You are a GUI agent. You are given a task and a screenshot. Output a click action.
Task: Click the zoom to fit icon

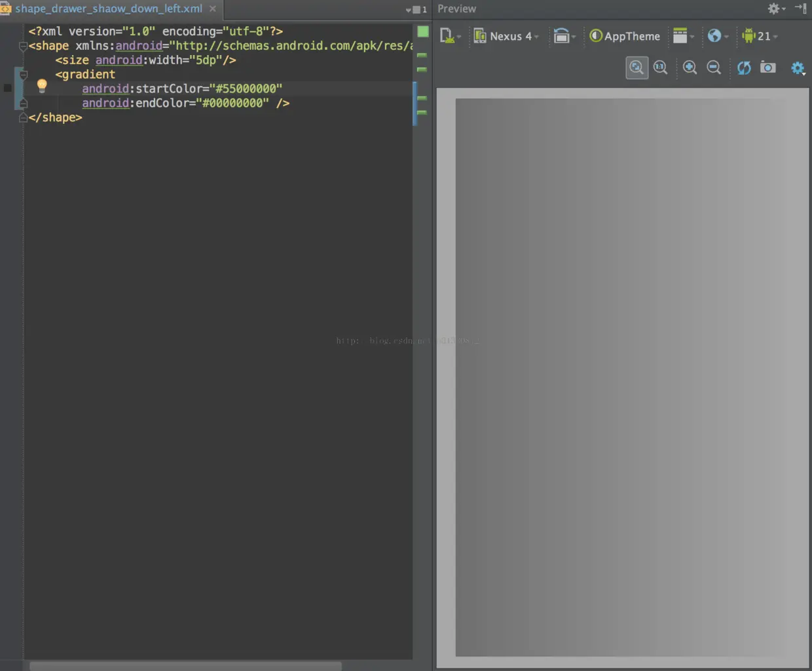[x=637, y=67]
